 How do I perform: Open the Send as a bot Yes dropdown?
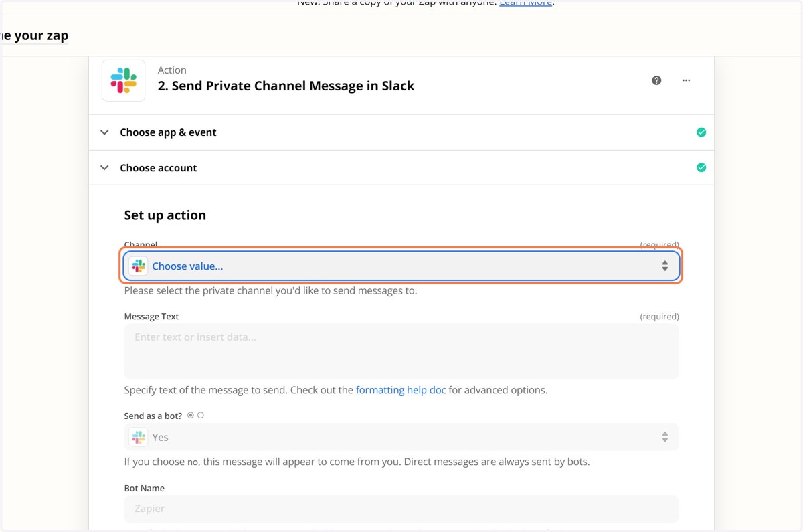[401, 437]
